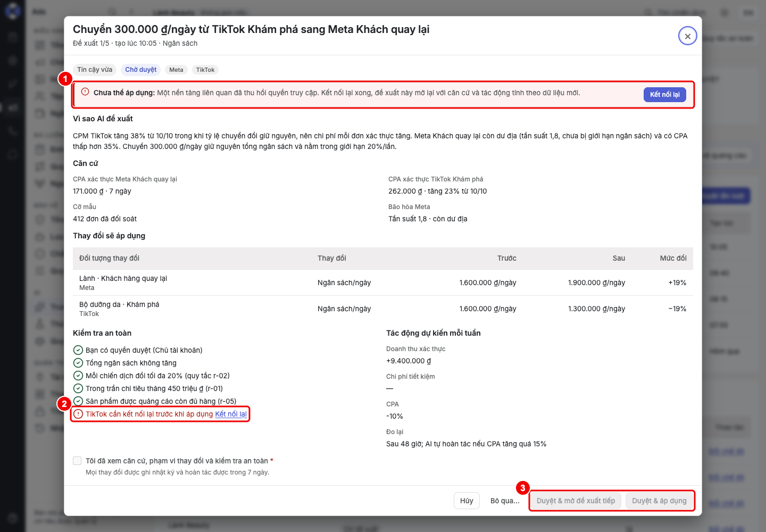This screenshot has width=766, height=532.
Task: Select the 'Lành · Khách hàng quay lại' row name
Action: click(x=123, y=278)
